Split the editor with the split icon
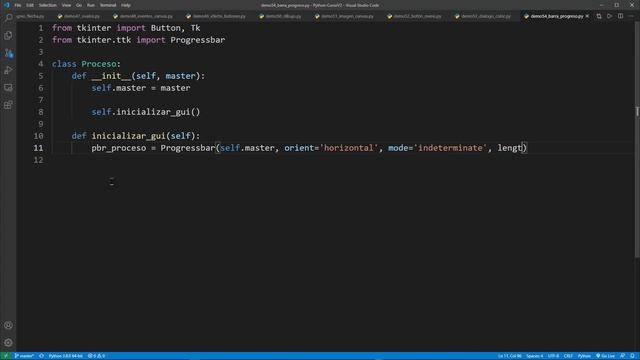 [x=620, y=16]
